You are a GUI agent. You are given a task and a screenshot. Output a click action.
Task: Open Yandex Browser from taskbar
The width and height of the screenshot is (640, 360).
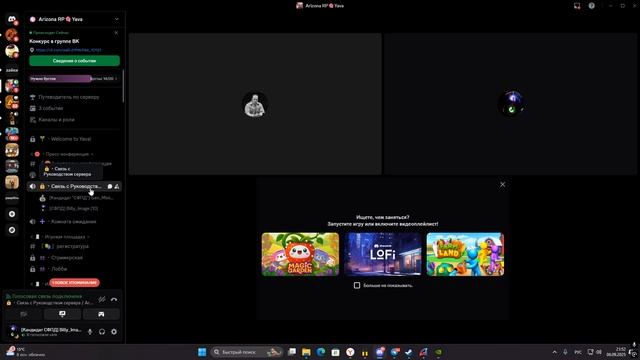pyautogui.click(x=350, y=352)
